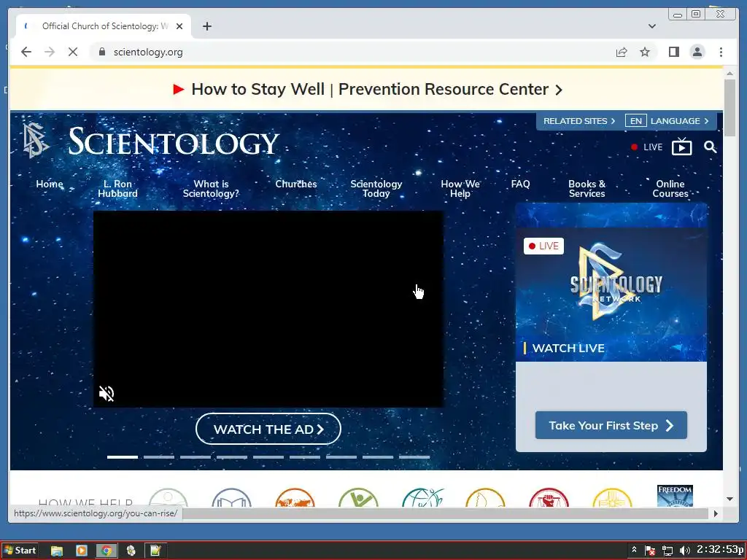Open the TV network icon in header
This screenshot has height=560, width=747.
(x=682, y=147)
